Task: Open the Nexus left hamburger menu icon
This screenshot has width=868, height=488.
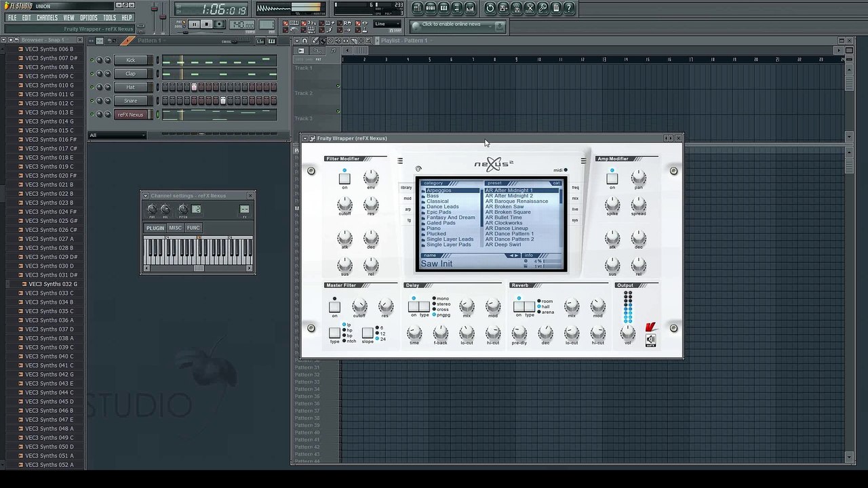Action: point(400,161)
